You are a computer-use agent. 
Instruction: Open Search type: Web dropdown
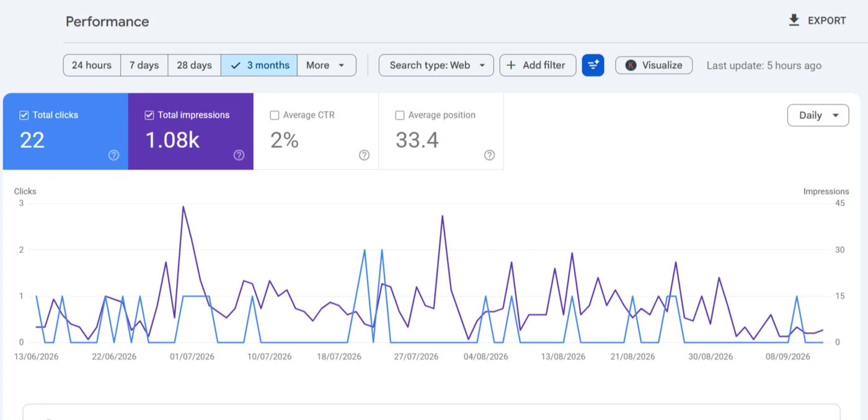(436, 65)
